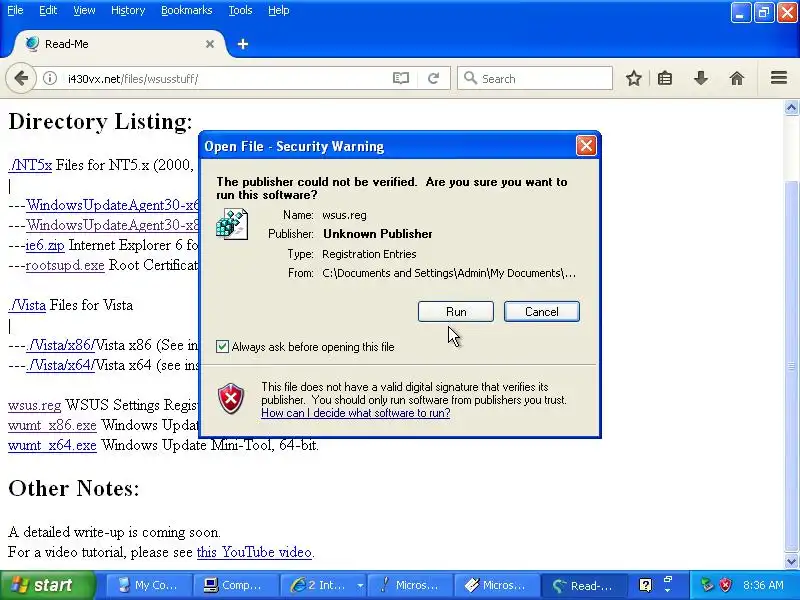Open this YouTube video link

tap(254, 552)
